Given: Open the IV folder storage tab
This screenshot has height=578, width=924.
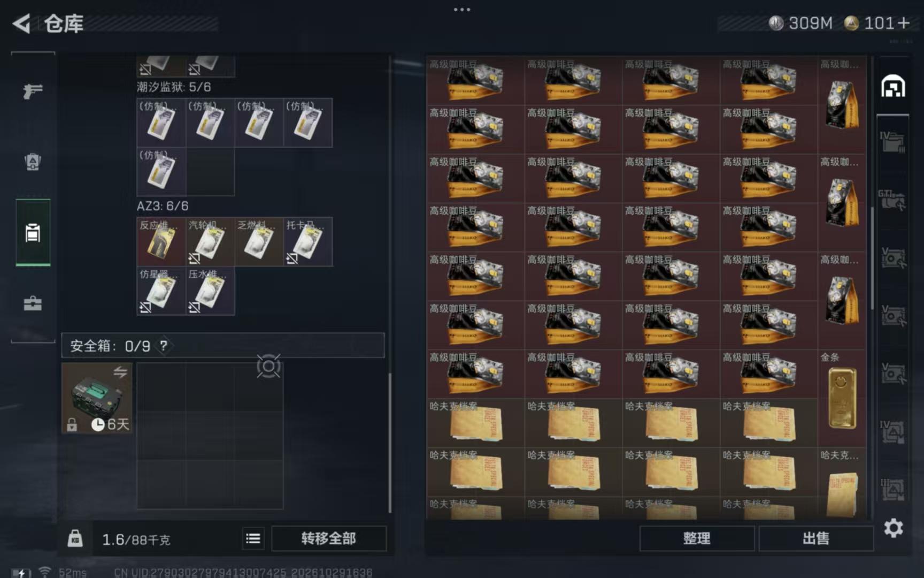Looking at the screenshot, I should [892, 142].
